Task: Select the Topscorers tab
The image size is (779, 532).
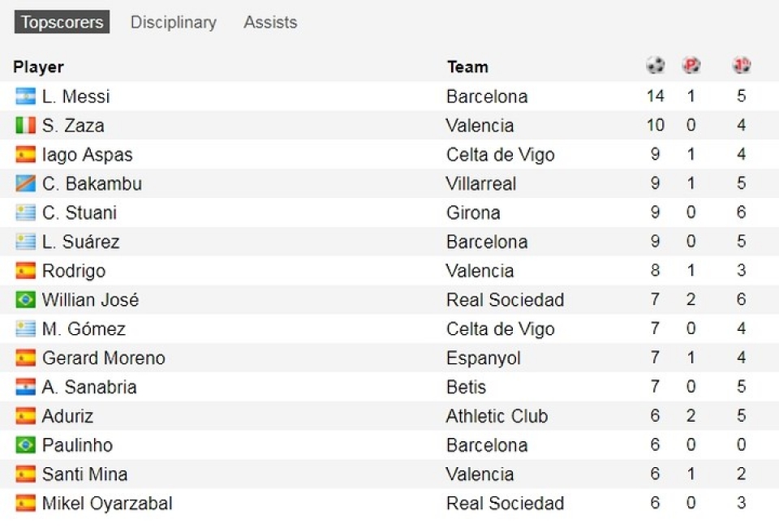Action: click(62, 23)
